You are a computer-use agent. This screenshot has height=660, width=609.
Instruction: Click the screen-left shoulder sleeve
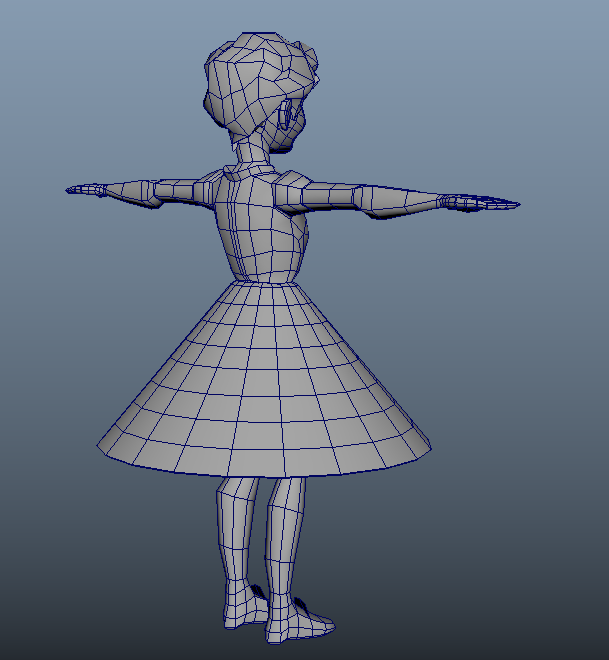[x=183, y=190]
